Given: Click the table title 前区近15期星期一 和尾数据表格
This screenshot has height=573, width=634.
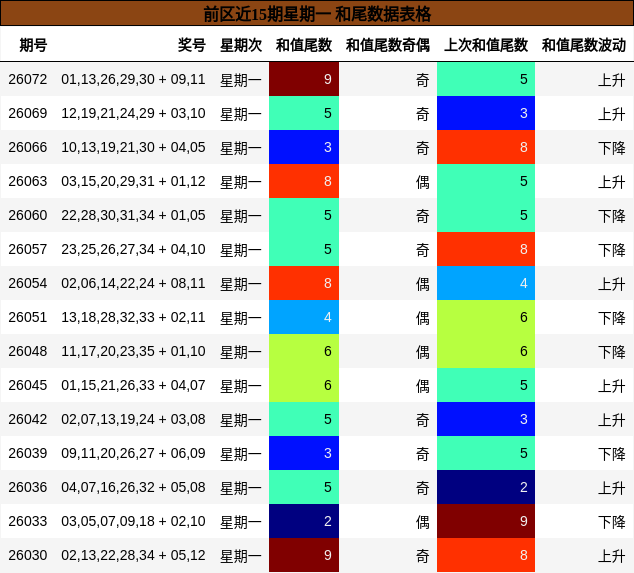Looking at the screenshot, I should click(x=317, y=14).
